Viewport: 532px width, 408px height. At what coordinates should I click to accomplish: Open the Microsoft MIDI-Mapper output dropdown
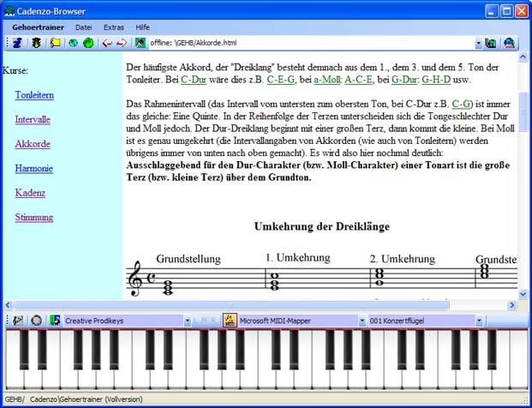pyautogui.click(x=360, y=321)
